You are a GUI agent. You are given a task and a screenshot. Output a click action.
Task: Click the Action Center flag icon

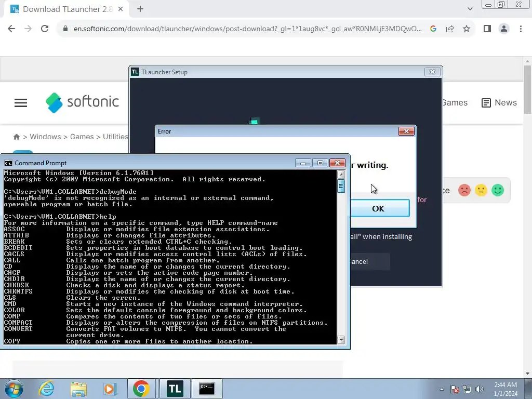(x=454, y=389)
